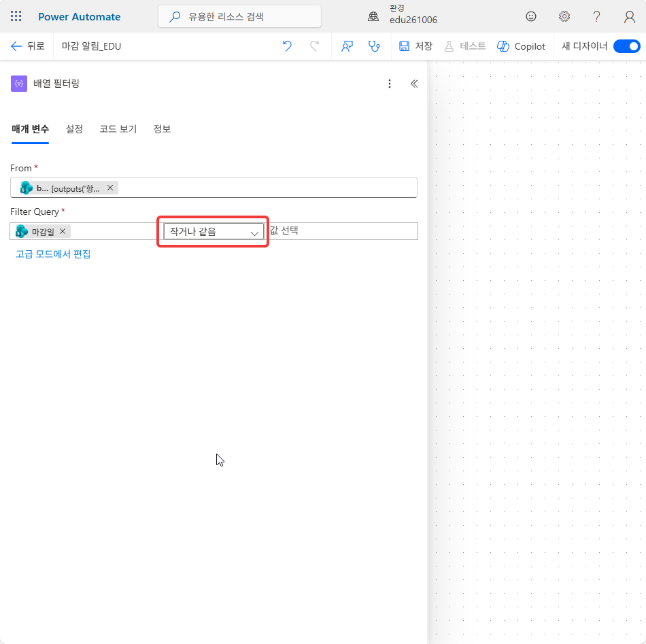Toggle the 새 디자이너 switch
646x644 pixels.
tap(626, 46)
